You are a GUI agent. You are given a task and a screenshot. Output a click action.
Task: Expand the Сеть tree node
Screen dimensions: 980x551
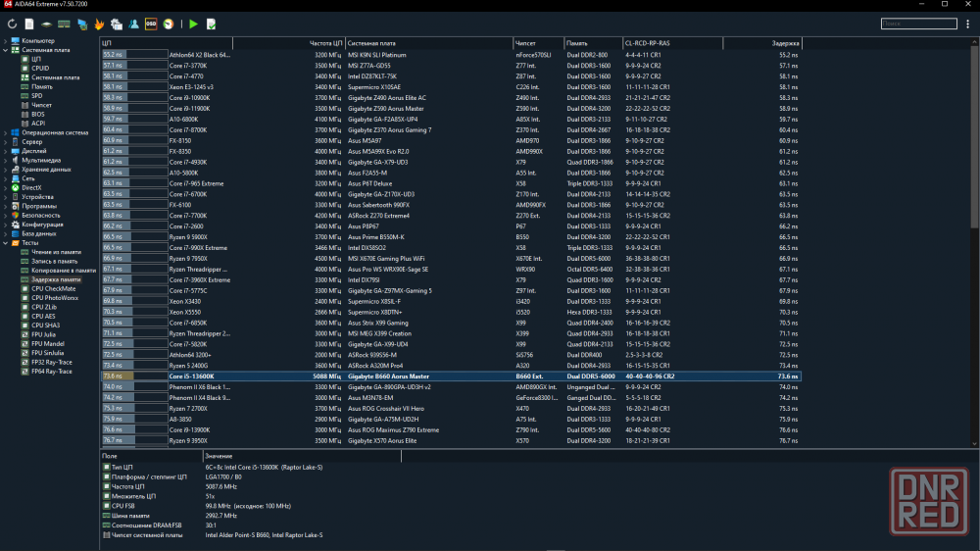click(6, 178)
